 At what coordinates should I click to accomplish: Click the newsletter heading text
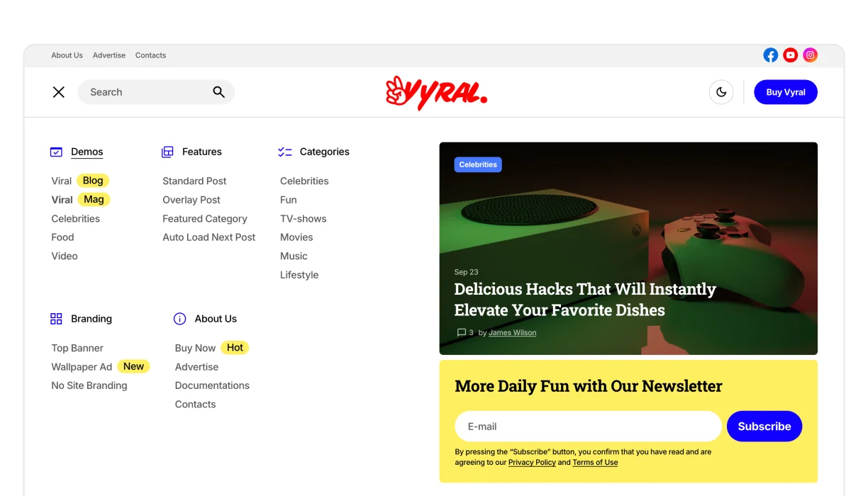(x=588, y=386)
